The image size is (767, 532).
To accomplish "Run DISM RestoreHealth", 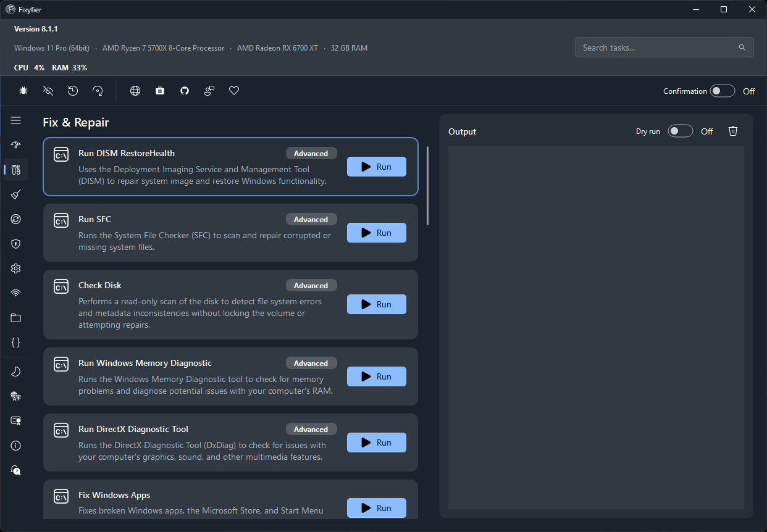I will [x=377, y=167].
